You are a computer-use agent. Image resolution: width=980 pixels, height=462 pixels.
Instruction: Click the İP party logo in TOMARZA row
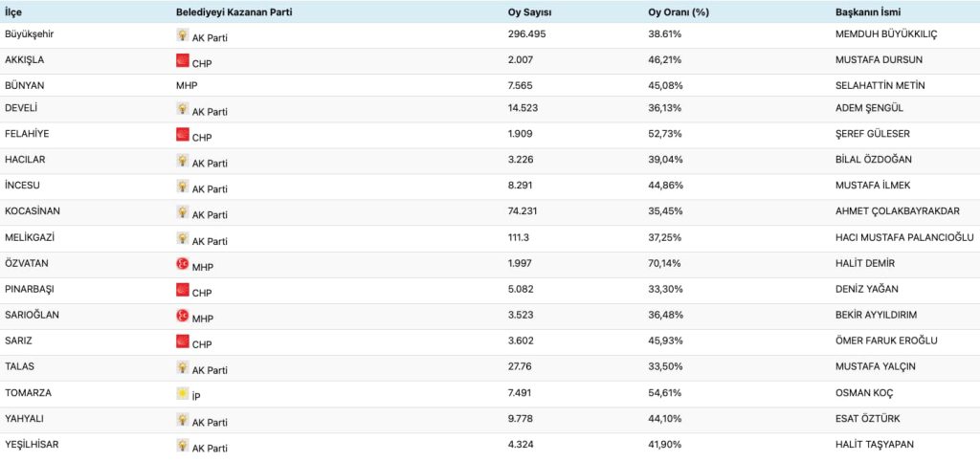(183, 393)
